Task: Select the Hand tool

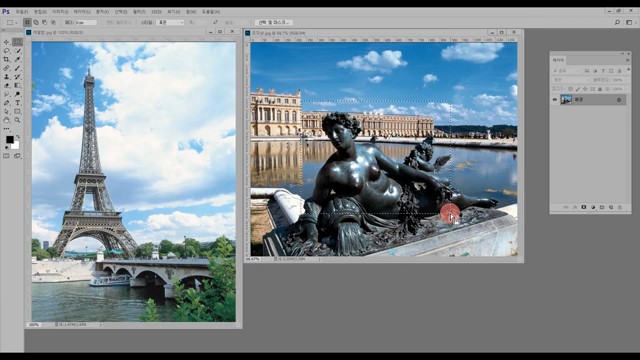Action: [6, 120]
